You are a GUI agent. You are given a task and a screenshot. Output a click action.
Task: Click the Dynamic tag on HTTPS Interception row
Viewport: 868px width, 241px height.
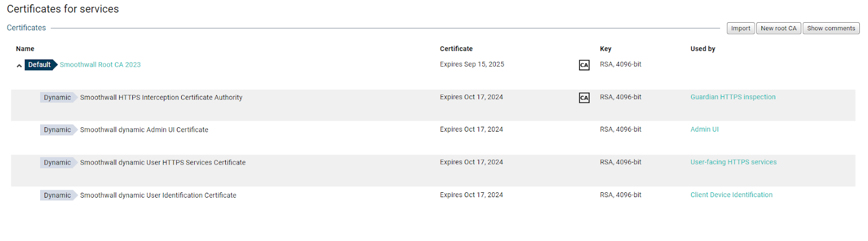click(x=58, y=97)
